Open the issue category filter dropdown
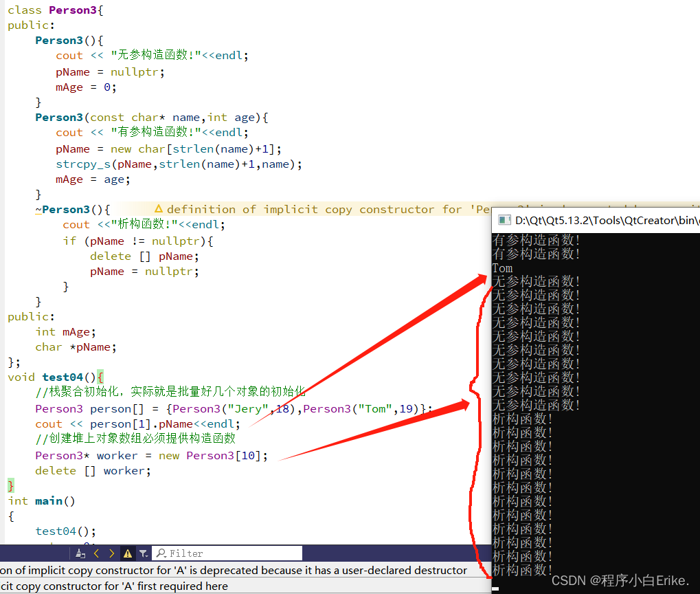The image size is (700, 594). point(144,553)
